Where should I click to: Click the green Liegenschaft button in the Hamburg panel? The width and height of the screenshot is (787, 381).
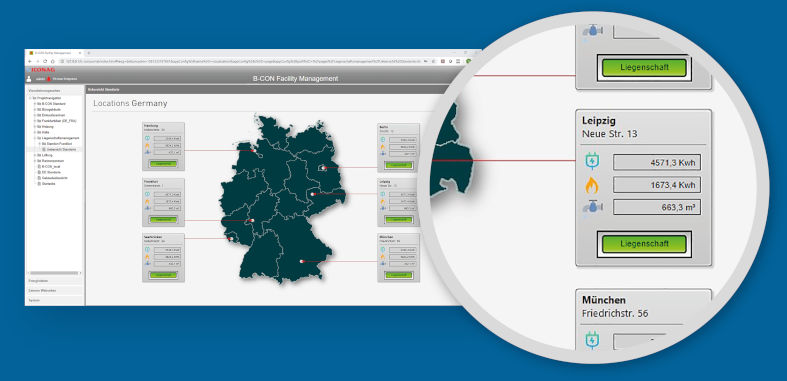coord(163,164)
